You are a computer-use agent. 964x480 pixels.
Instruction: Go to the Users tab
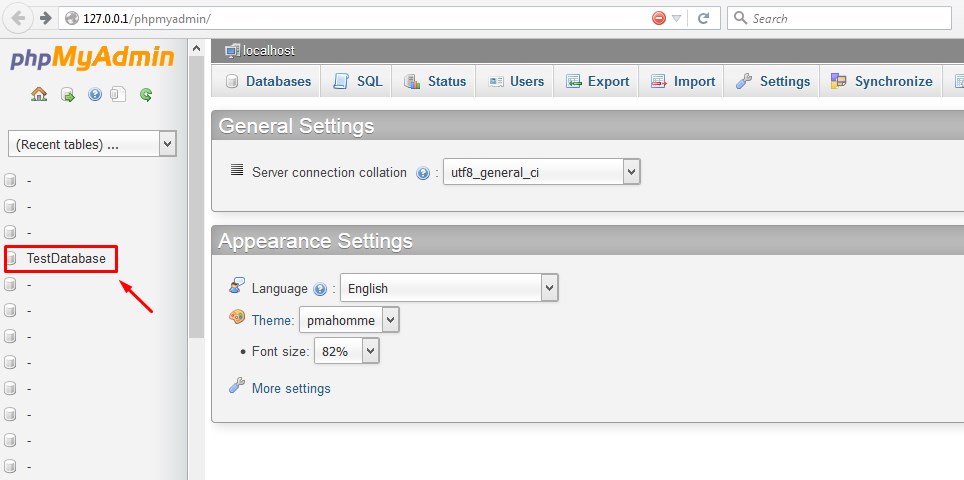(516, 82)
